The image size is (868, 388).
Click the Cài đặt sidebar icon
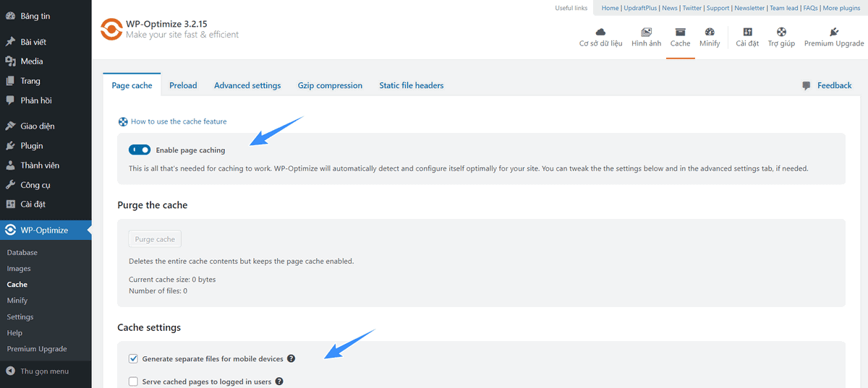click(x=10, y=204)
